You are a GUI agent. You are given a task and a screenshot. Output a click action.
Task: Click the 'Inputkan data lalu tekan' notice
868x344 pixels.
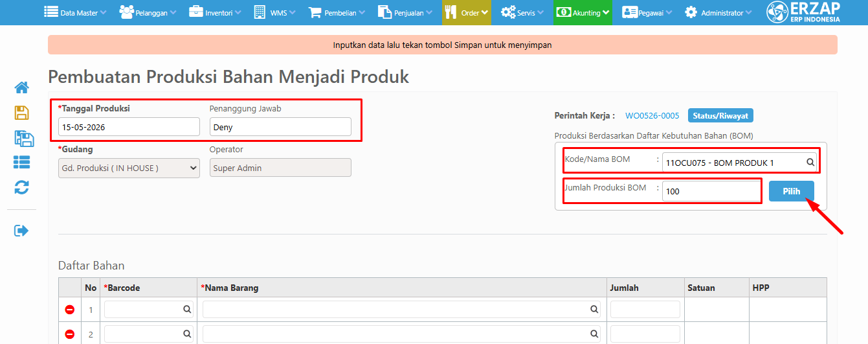point(442,45)
